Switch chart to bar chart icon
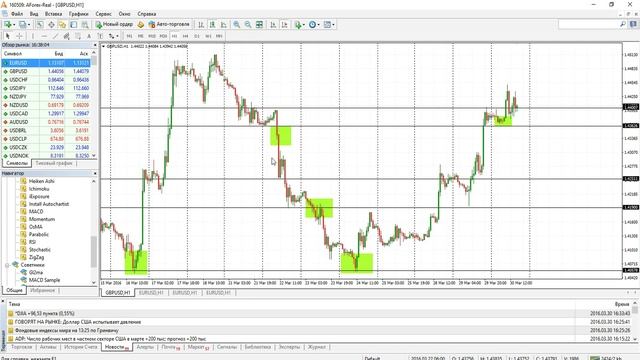 [201, 25]
